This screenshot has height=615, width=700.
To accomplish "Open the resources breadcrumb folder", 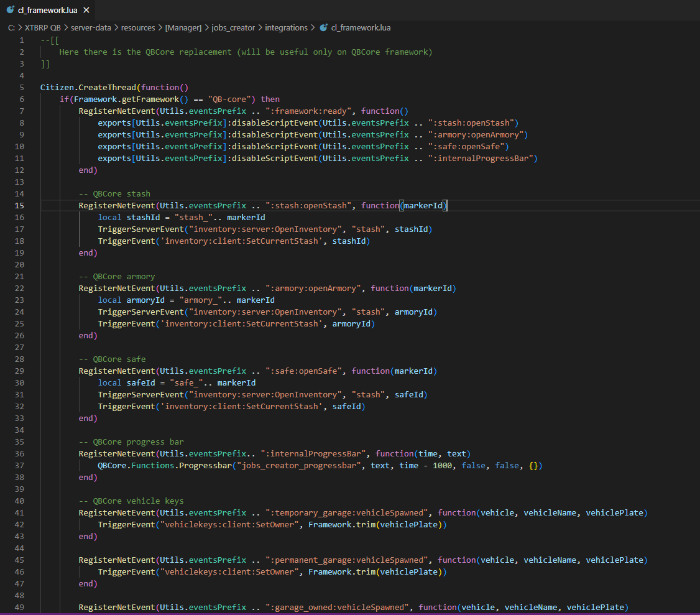I will 138,28.
